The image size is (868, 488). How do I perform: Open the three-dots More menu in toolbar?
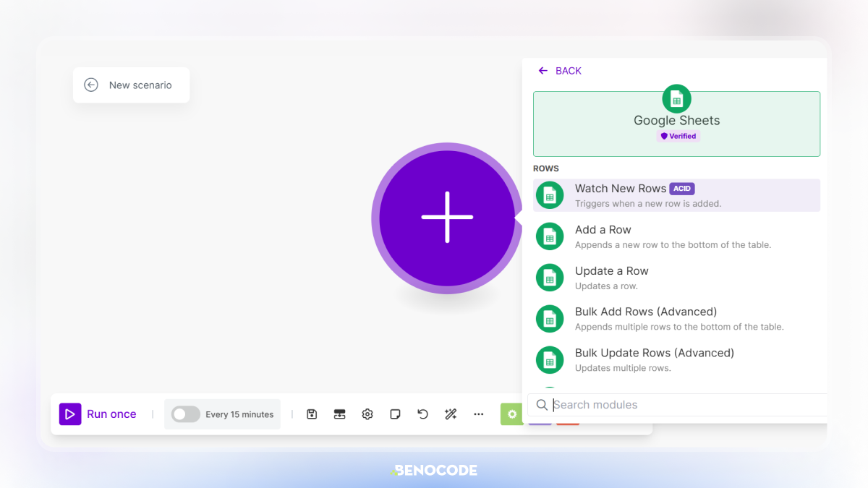tap(479, 414)
